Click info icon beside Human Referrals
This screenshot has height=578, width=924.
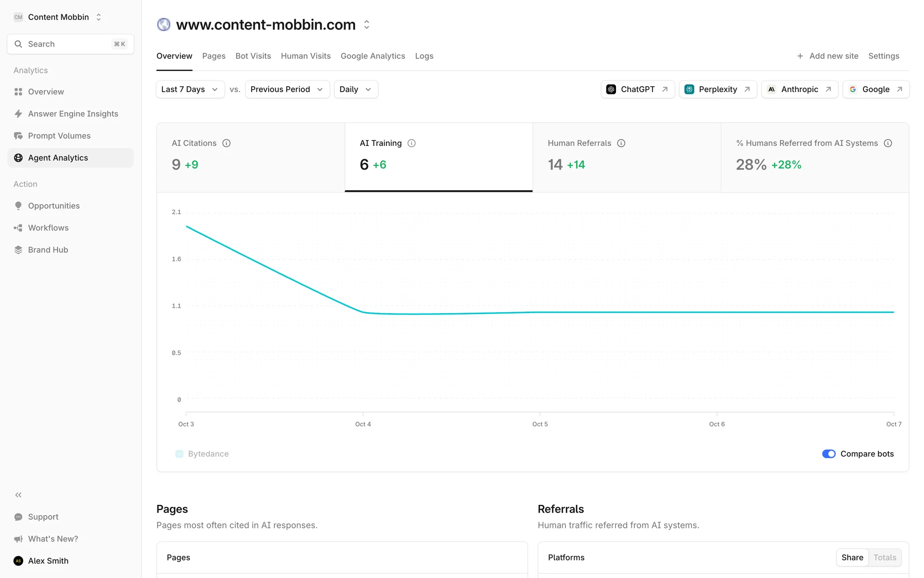point(621,143)
